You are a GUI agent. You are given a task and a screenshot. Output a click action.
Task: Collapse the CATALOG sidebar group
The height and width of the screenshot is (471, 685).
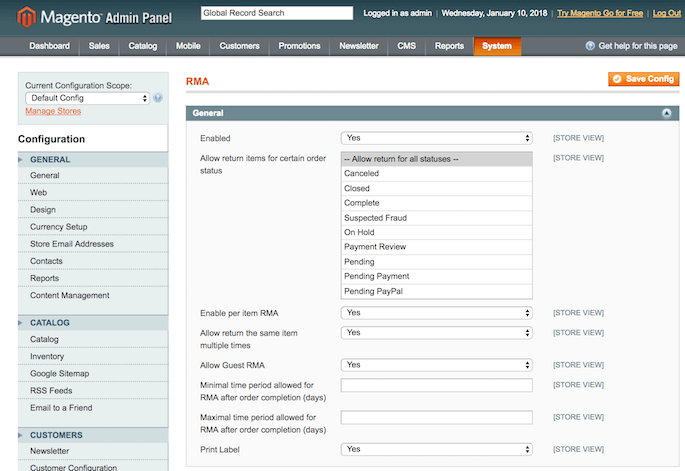click(50, 323)
